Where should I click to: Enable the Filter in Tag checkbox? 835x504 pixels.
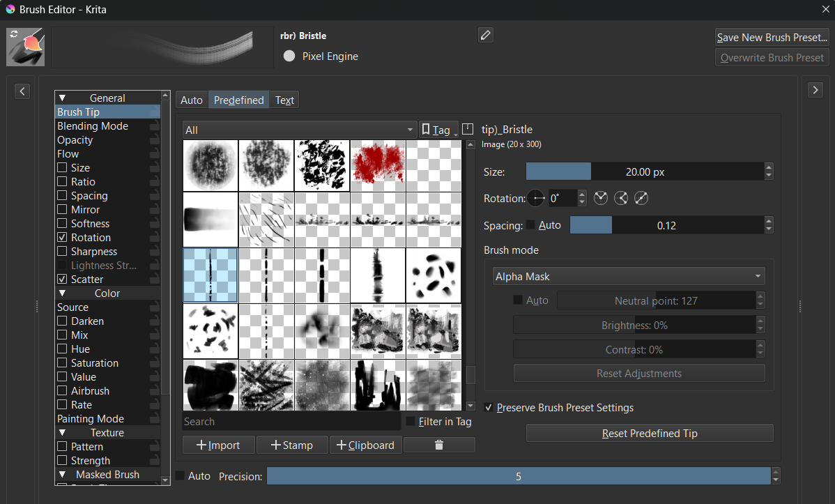pos(411,422)
